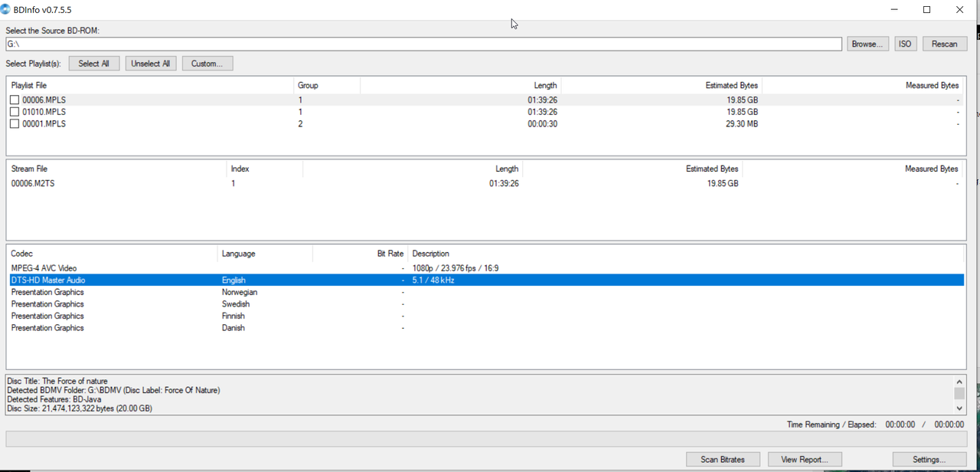Screen dimensions: 980x472
Task: Select the MPEG-4 AVC Video stream row
Action: click(485, 268)
